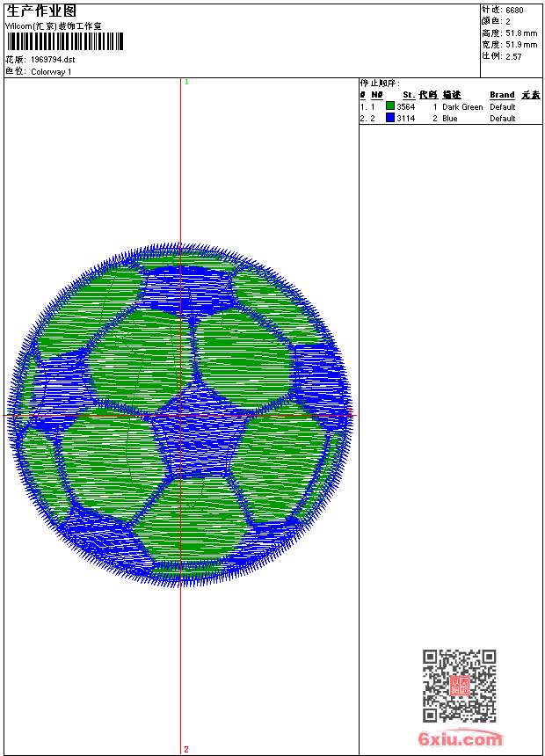Click the Colorway 1 label
Screen dimensions: 545x756
pyautogui.click(x=51, y=72)
